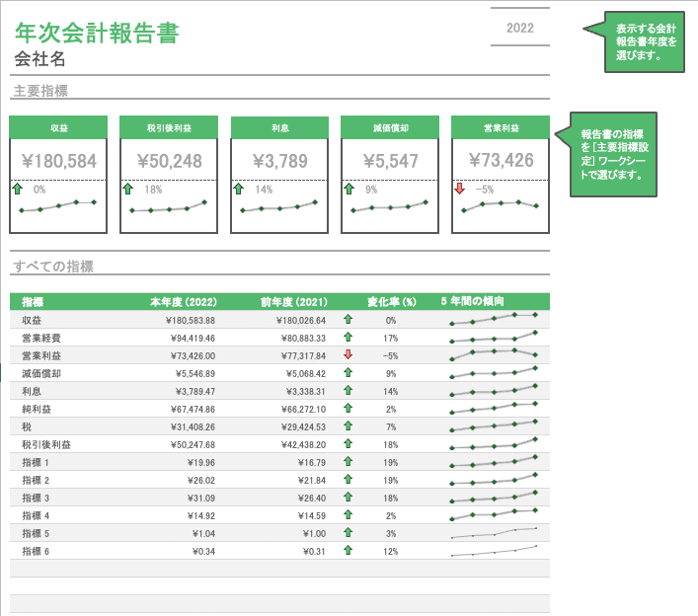
Task: Click the green up arrow in 税引後利益 card
Action: pyautogui.click(x=127, y=189)
